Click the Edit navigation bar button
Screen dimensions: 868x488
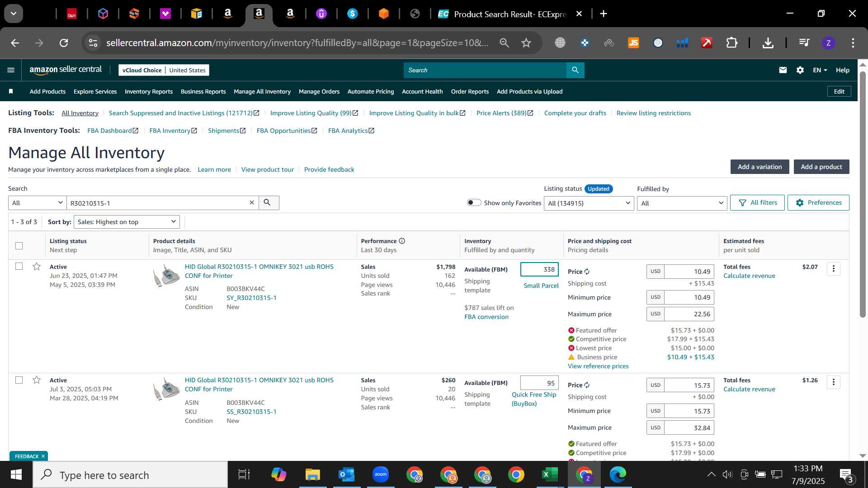[x=839, y=91]
